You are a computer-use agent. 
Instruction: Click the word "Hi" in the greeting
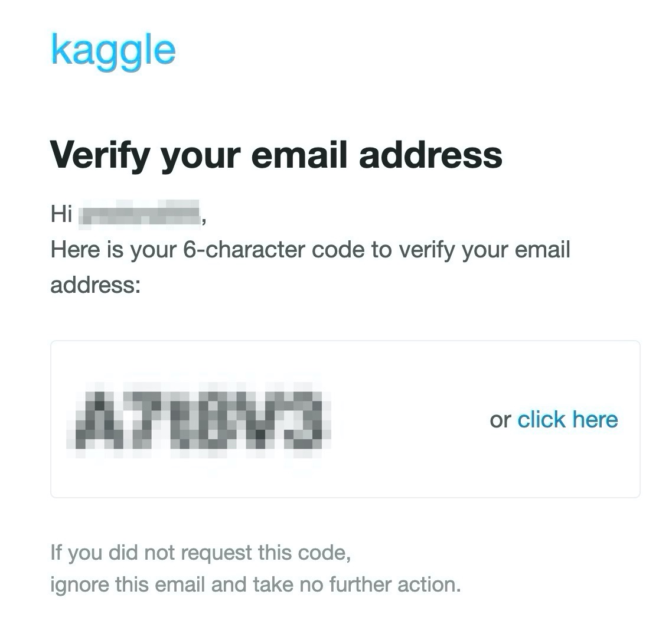(x=61, y=213)
